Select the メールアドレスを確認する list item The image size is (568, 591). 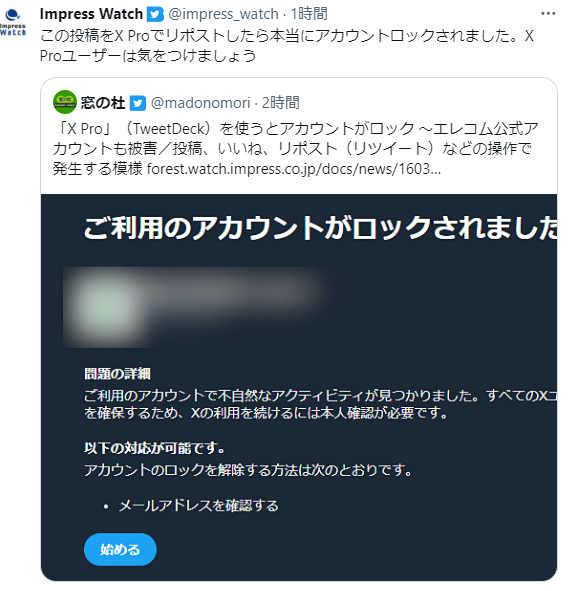click(199, 505)
